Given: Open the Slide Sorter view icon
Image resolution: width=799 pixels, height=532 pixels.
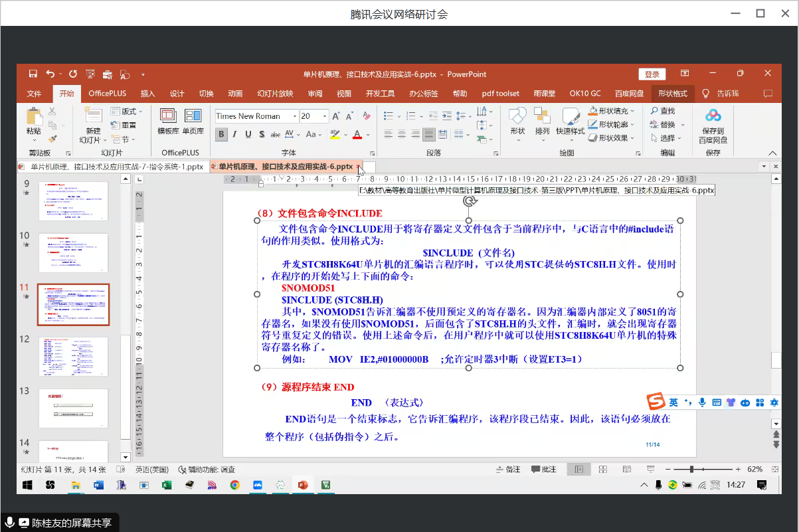Looking at the screenshot, I should point(602,469).
